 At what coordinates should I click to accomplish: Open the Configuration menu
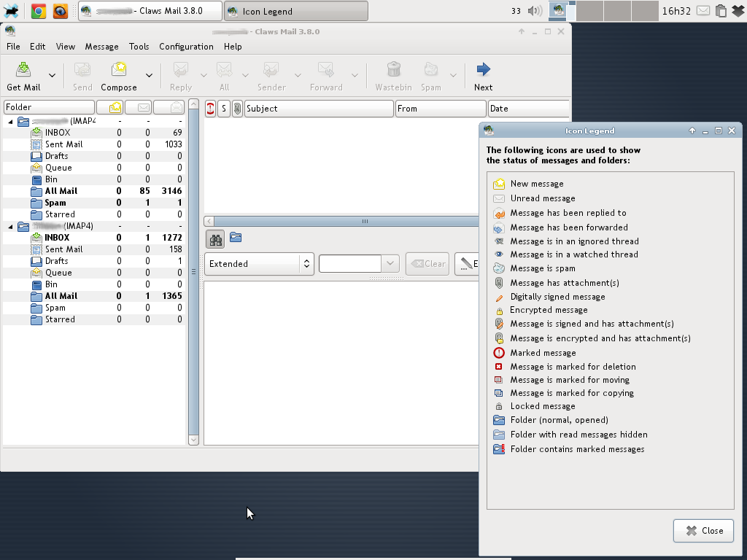pos(186,47)
